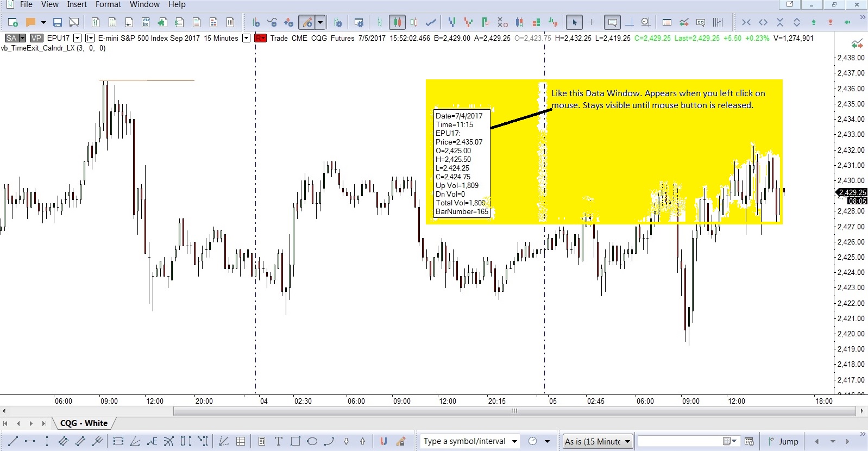Click the insert symbol icon with plus
The height and width of the screenshot is (451, 868).
pos(256,22)
